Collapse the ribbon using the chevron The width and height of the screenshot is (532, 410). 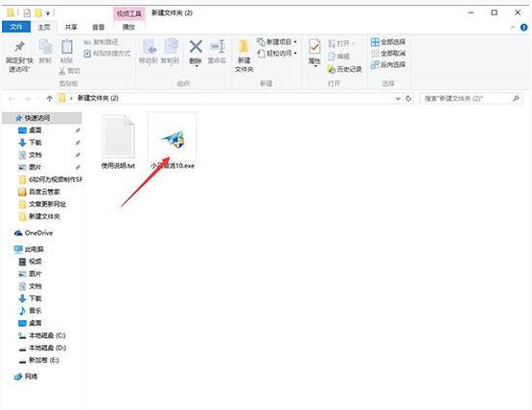pyautogui.click(x=512, y=28)
